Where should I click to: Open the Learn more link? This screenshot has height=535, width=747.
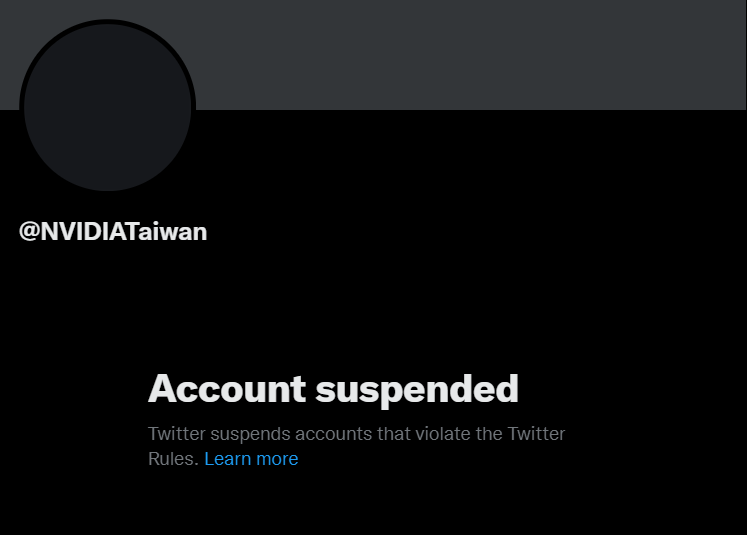(x=251, y=459)
